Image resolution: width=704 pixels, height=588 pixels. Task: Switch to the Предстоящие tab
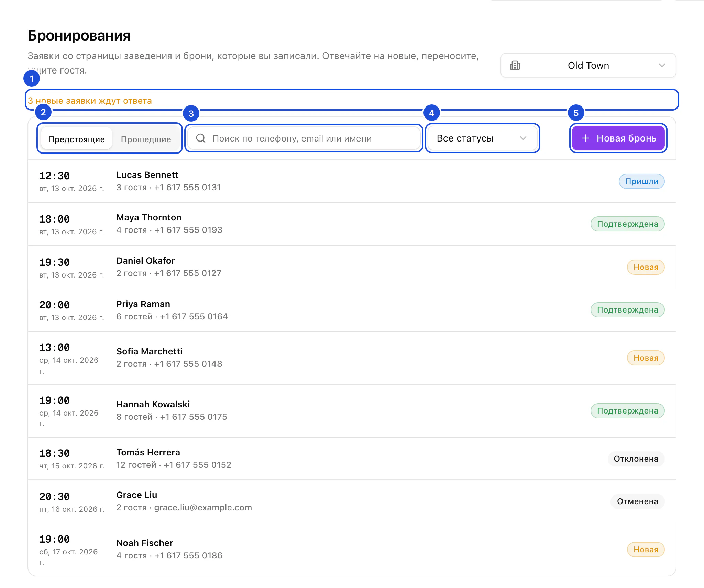[x=76, y=139]
